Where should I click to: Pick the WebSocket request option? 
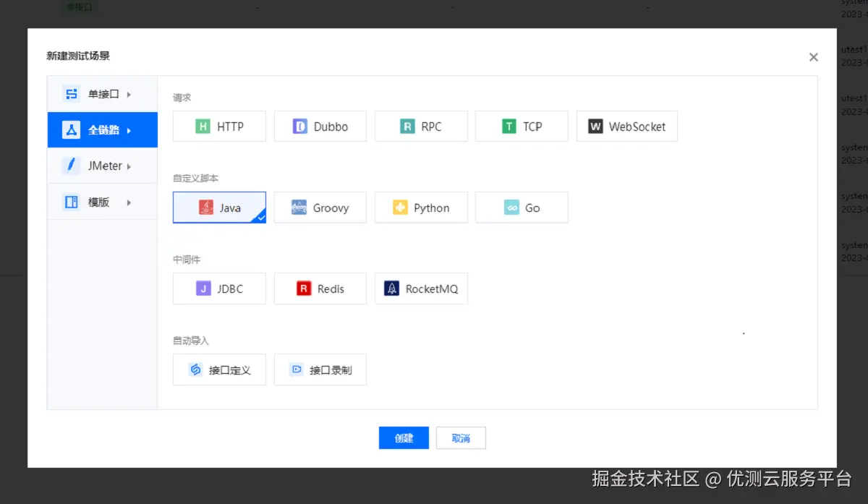coord(626,126)
